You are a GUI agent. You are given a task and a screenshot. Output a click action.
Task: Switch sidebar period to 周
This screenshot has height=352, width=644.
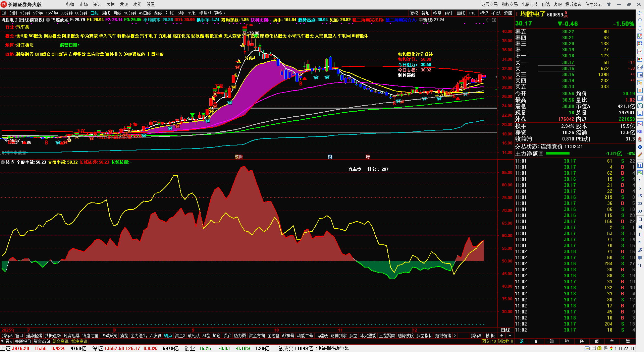coord(640,227)
